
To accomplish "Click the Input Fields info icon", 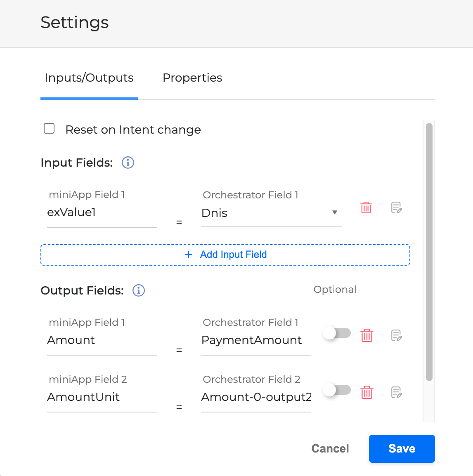I will coord(128,163).
